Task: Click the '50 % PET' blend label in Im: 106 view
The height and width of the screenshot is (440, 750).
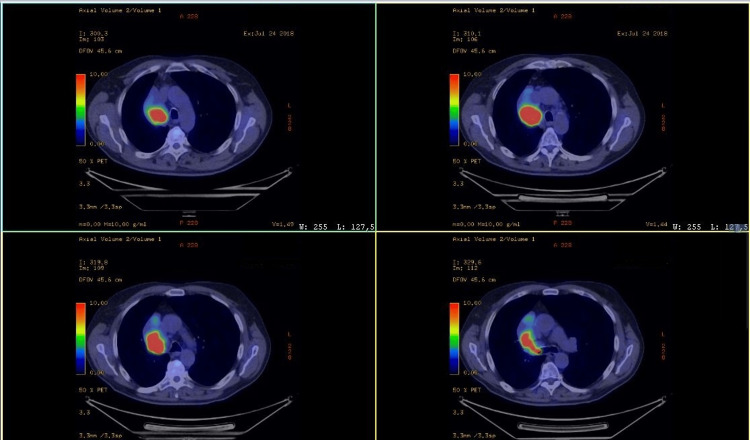Action: (x=466, y=161)
